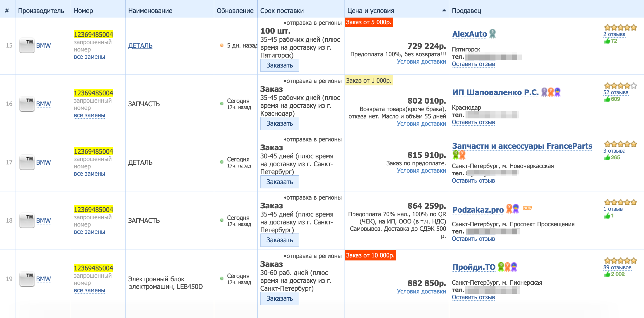Click the Номер column header
Image resolution: width=644 pixels, height=318 pixels.
pyautogui.click(x=83, y=11)
